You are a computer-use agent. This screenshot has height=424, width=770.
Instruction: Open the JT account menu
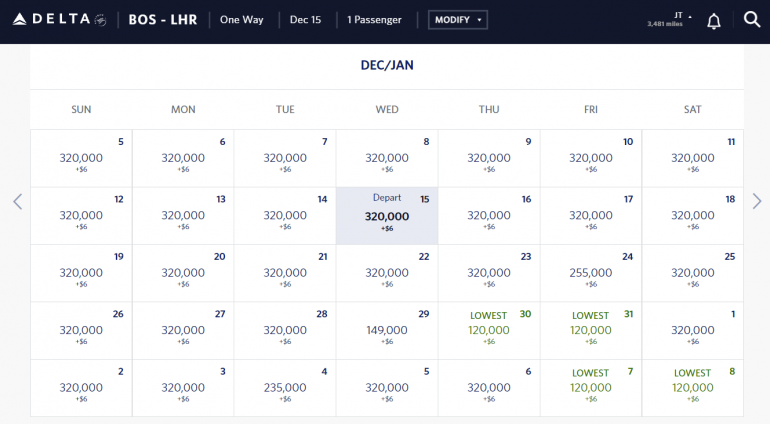click(670, 19)
